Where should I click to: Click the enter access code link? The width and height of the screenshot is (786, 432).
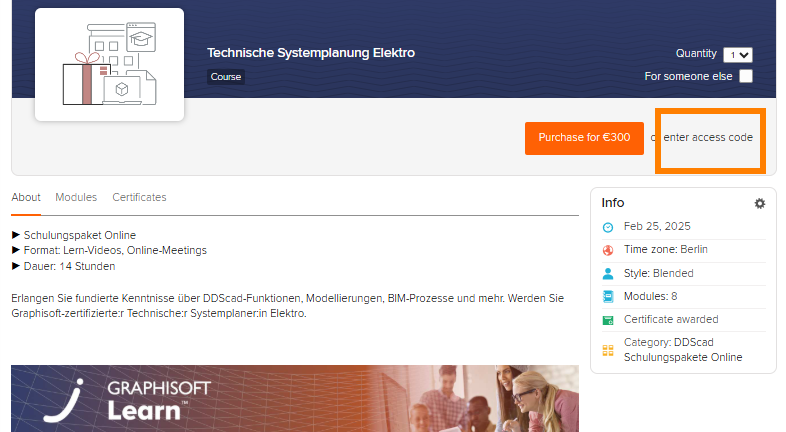[708, 138]
